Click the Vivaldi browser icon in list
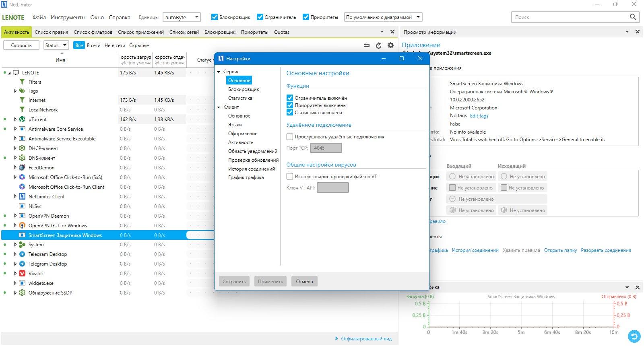Image resolution: width=644 pixels, height=346 pixels. [x=22, y=274]
